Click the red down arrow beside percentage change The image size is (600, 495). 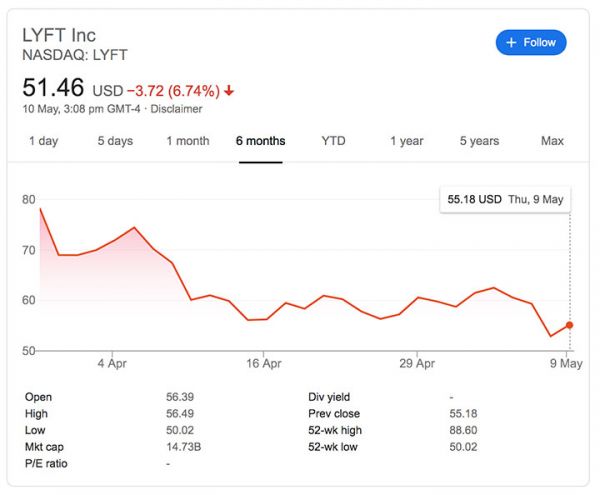point(229,90)
